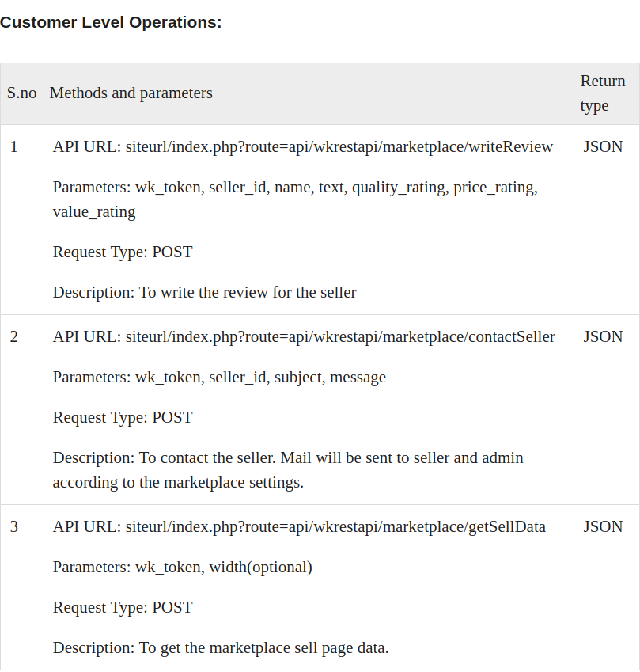640x672 pixels.
Task: Select the S.no column header
Action: point(22,93)
